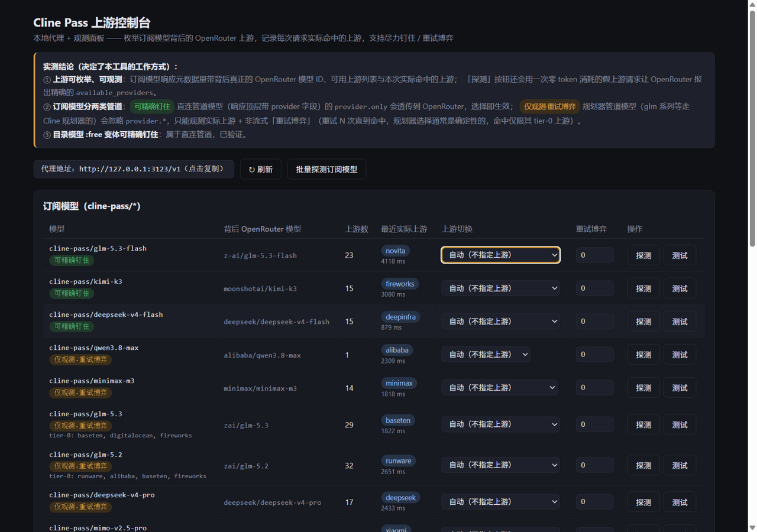Click 订阅模型（cline-pass/*） section heading
Image resolution: width=757 pixels, height=532 pixels.
(x=92, y=206)
